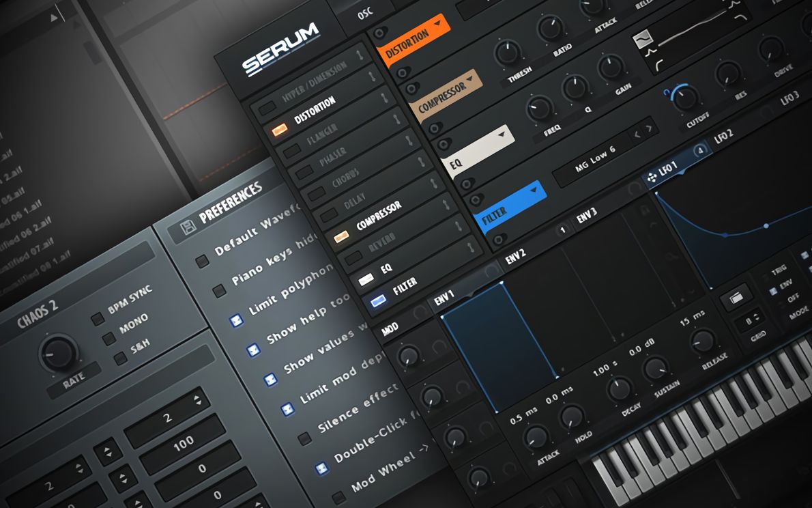Select the ENV 2 tab
This screenshot has height=508, width=812.
(515, 256)
